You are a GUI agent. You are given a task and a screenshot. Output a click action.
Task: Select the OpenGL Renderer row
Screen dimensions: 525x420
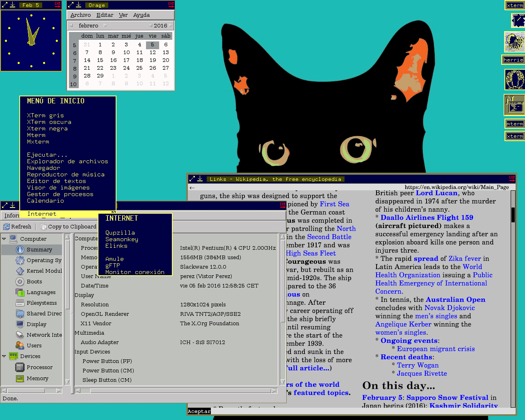[x=176, y=314]
